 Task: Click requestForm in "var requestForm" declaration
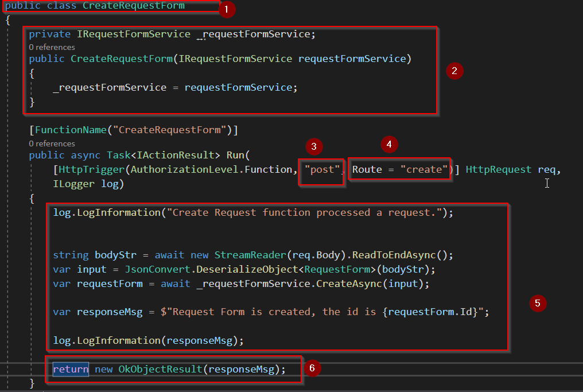tap(110, 284)
